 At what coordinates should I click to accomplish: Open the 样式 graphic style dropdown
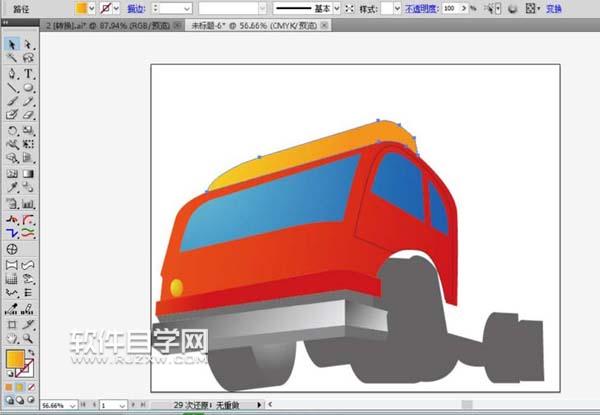pos(397,8)
